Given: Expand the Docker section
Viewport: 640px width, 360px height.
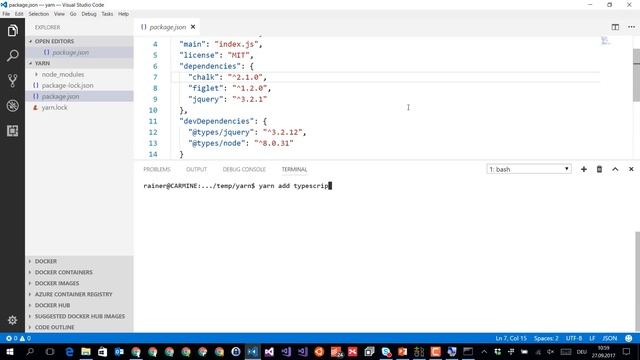Looking at the screenshot, I should (x=79, y=261).
